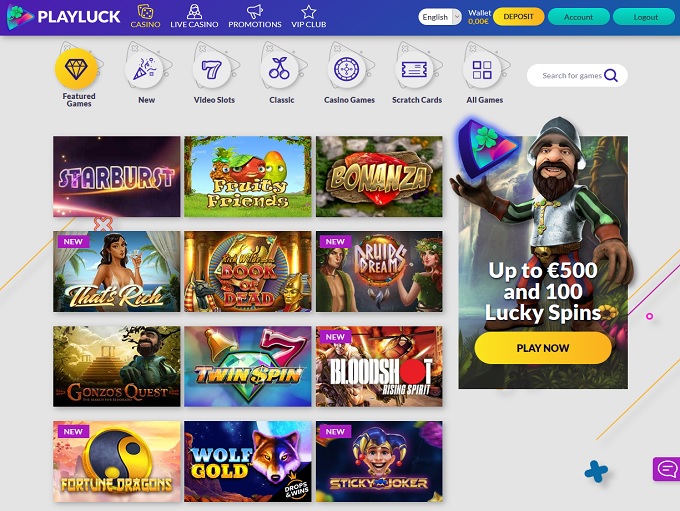Open the live chat bubble icon
Screen dimensions: 680x511
tap(667, 469)
